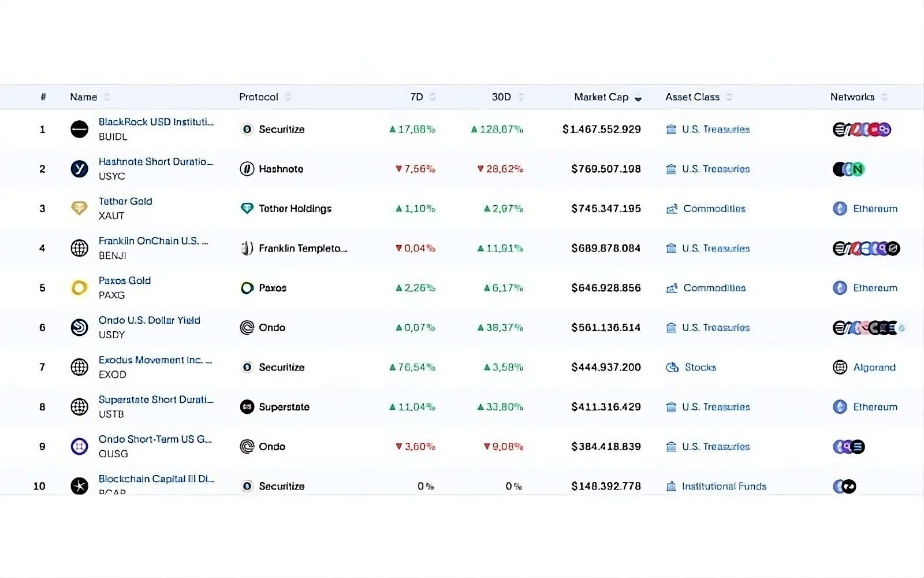The width and height of the screenshot is (924, 578).
Task: Open Exodus Movement Inc. asset link
Action: (x=155, y=360)
